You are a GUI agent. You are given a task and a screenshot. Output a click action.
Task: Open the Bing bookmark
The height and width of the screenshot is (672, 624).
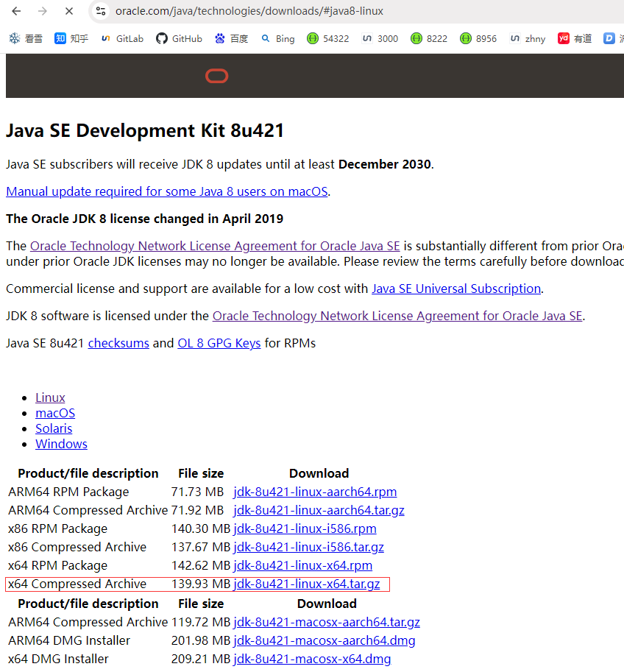277,38
